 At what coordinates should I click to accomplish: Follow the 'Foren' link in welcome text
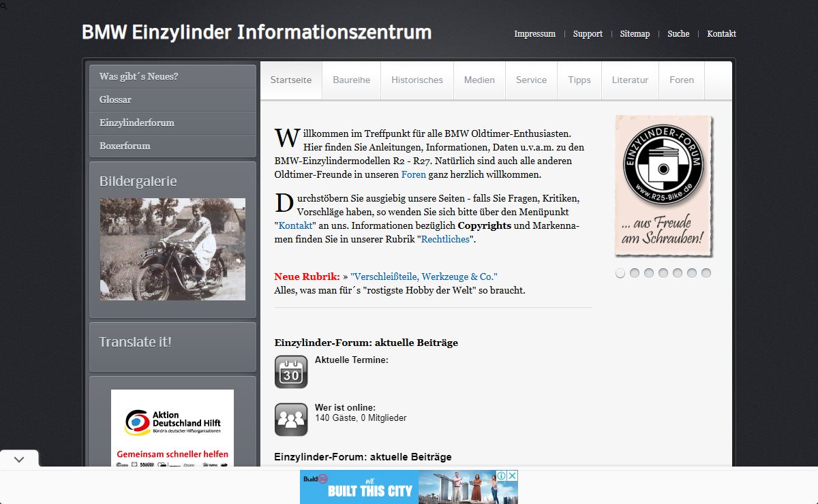(413, 174)
